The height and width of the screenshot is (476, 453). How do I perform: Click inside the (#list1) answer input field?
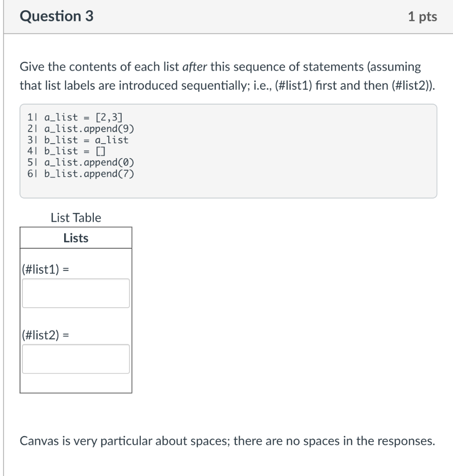pos(75,292)
